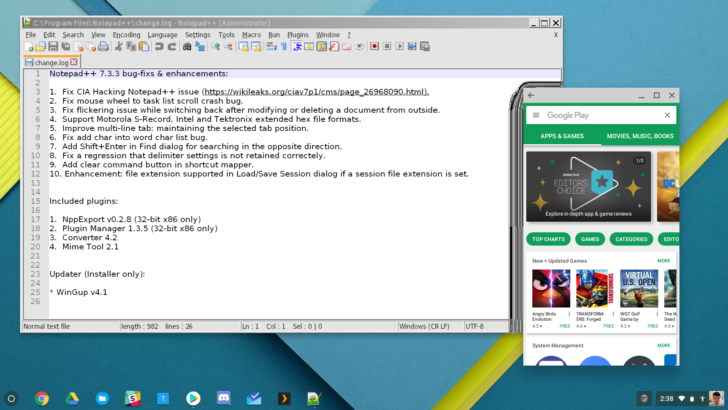Clear Google Play search with X

[x=667, y=115]
